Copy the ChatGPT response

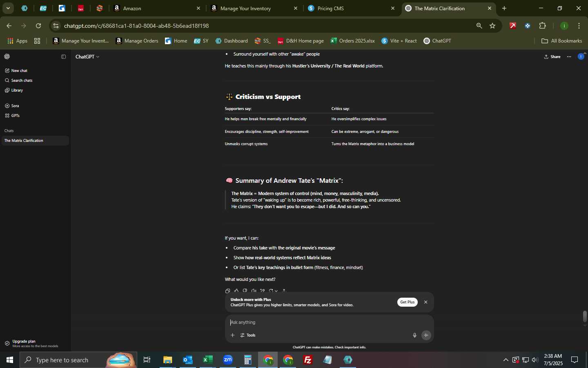tap(227, 291)
